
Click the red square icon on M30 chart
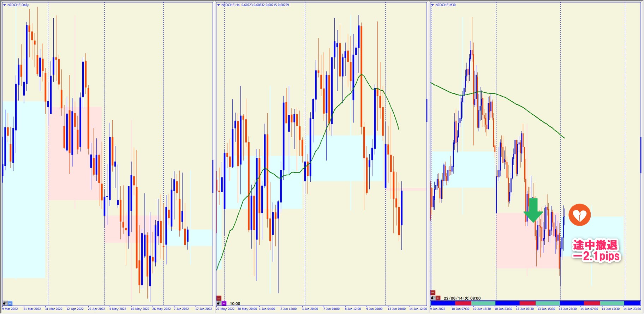tap(438, 298)
